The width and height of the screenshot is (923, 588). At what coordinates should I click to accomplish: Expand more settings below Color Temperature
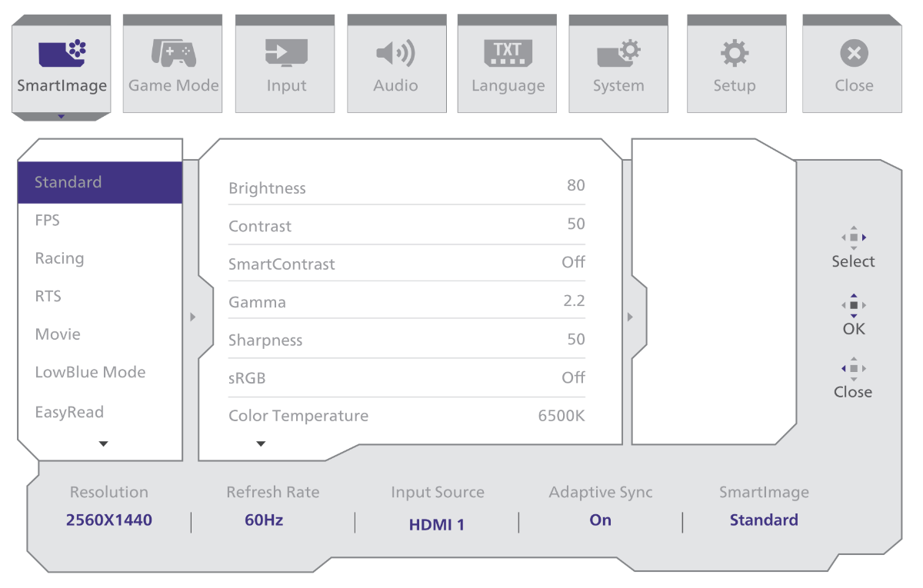(x=261, y=443)
